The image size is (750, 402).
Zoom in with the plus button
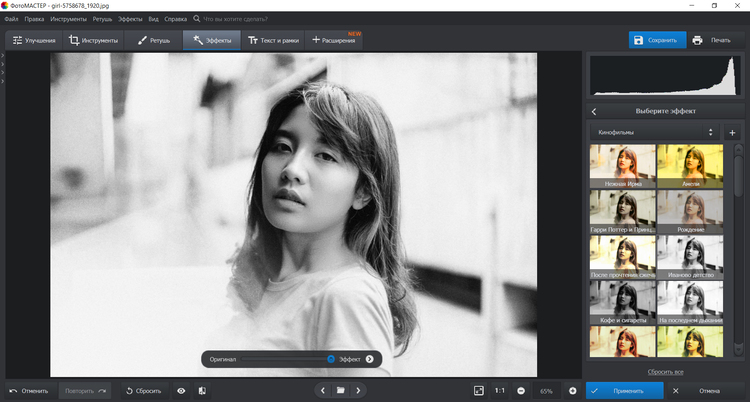click(x=572, y=390)
